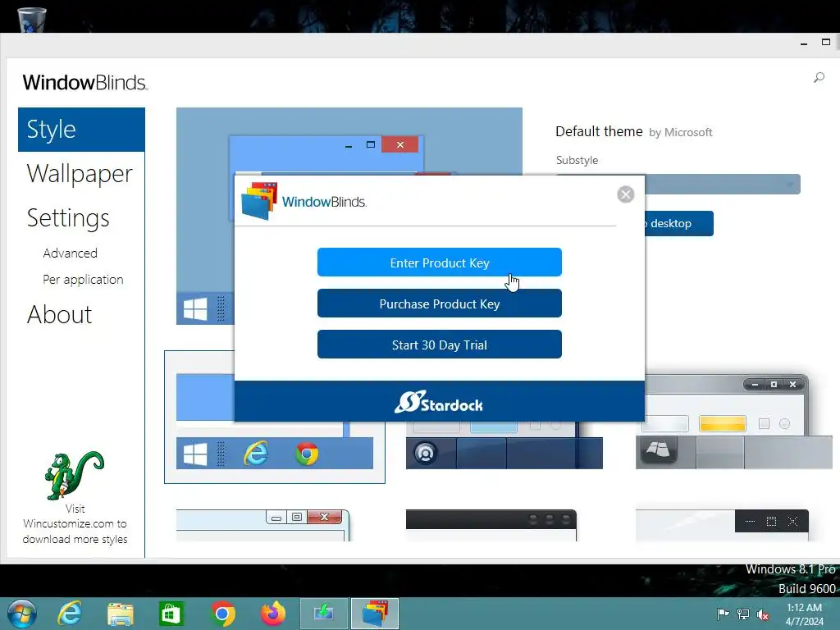
Task: Select Per application settings
Action: (83, 280)
